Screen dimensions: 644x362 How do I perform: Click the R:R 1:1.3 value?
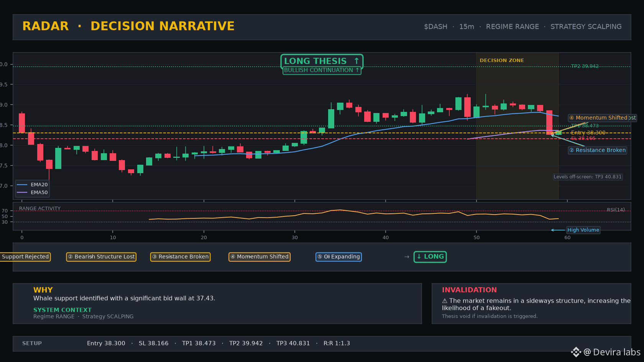pos(337,343)
